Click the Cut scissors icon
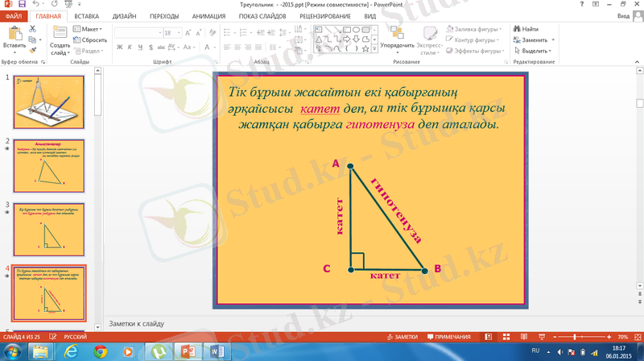Screen dimensions: 644x361 click(32, 29)
